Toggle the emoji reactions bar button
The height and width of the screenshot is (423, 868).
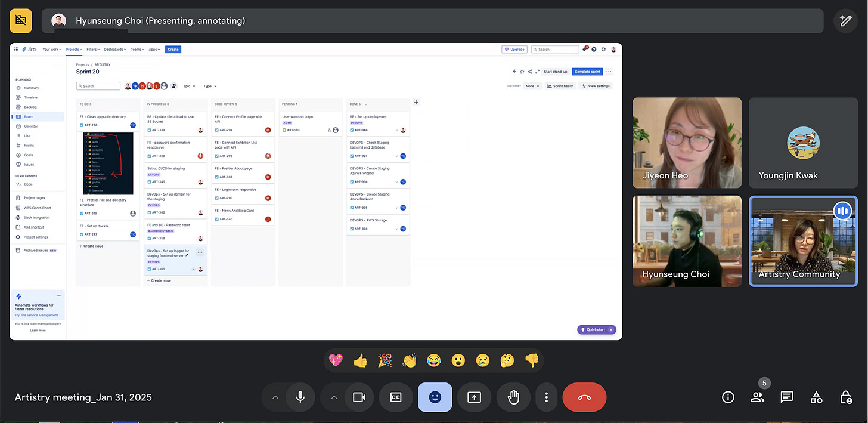(435, 397)
